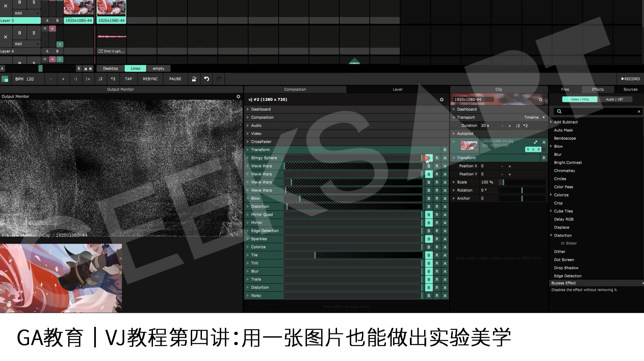The width and height of the screenshot is (644, 361).
Task: Click the TAP tempo button
Action: pyautogui.click(x=128, y=79)
